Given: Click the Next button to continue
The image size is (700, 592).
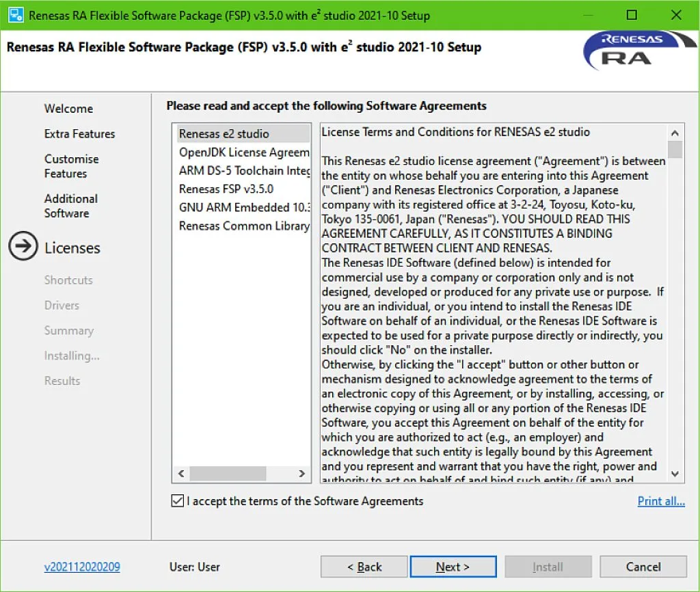Looking at the screenshot, I should [453, 567].
